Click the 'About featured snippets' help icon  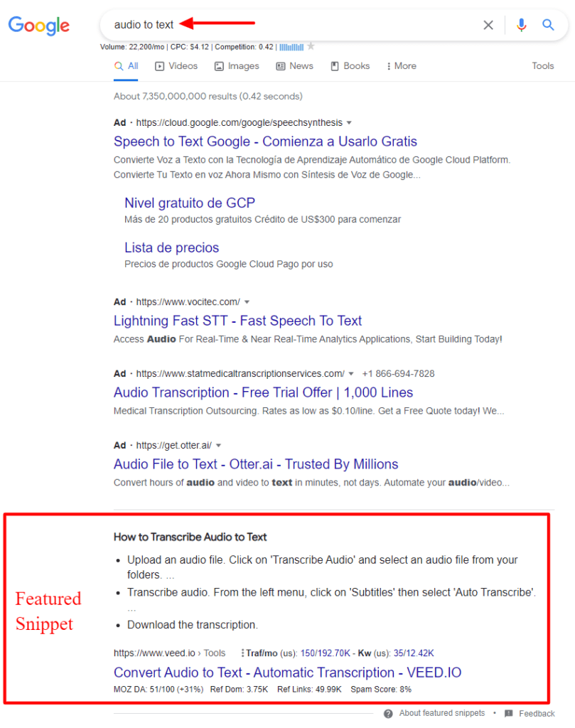pos(389,714)
